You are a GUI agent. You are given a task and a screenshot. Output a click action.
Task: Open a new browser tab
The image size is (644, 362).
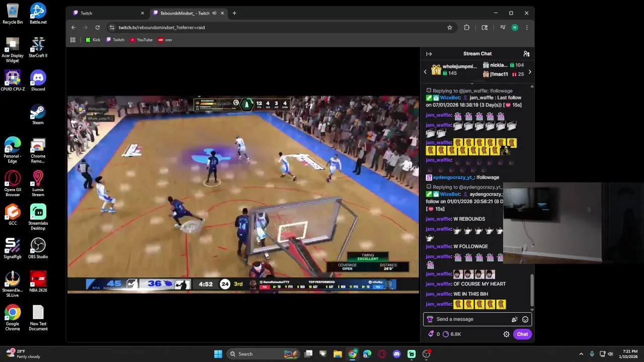point(234,13)
